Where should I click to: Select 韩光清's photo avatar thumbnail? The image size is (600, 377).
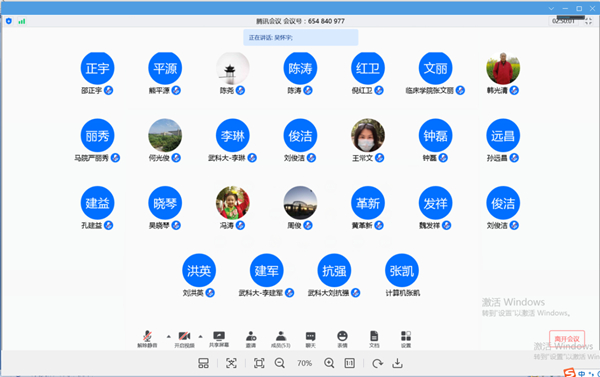click(x=503, y=69)
